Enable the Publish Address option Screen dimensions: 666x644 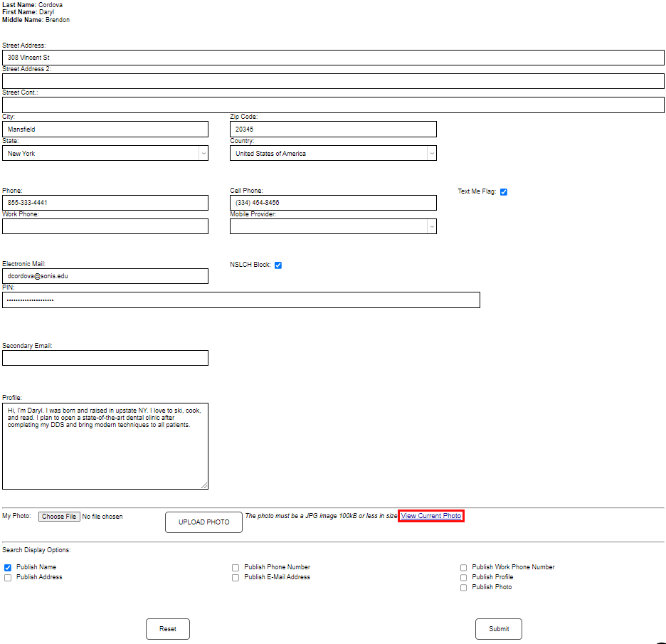(7, 577)
